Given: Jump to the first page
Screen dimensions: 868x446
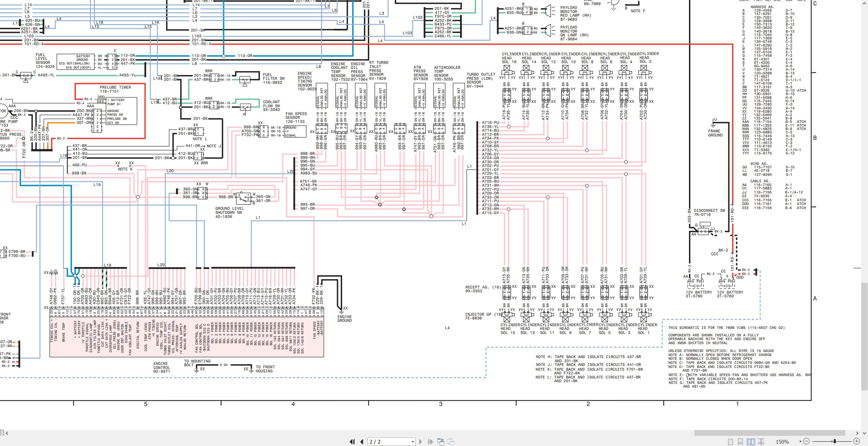Looking at the screenshot, I should point(352,442).
